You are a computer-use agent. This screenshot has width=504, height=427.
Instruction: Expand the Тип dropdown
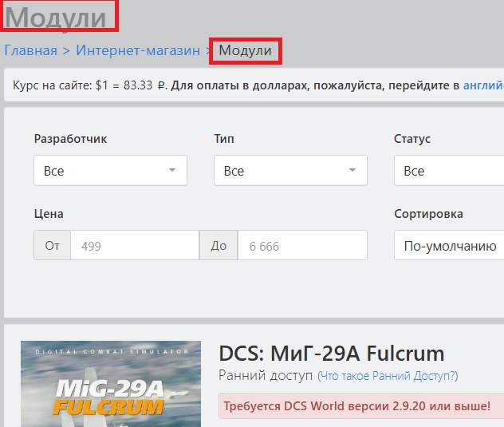point(290,170)
